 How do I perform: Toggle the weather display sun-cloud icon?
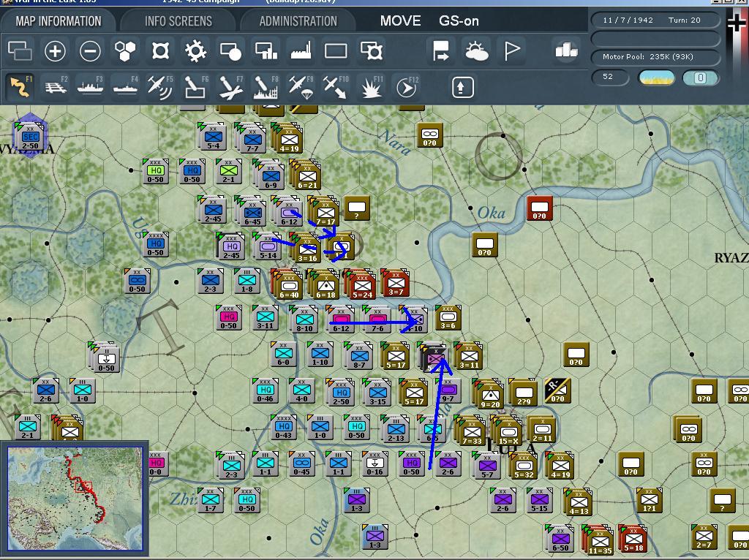point(476,50)
